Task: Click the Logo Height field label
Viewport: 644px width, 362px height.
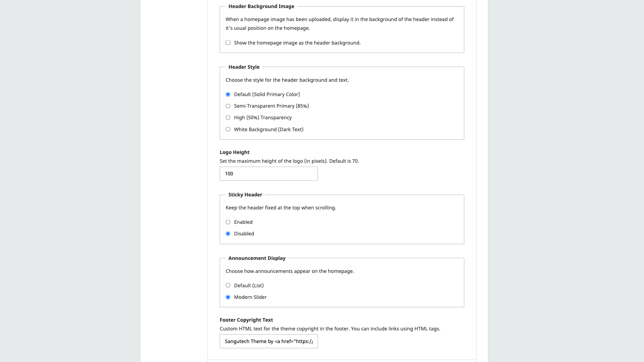Action: tap(234, 152)
